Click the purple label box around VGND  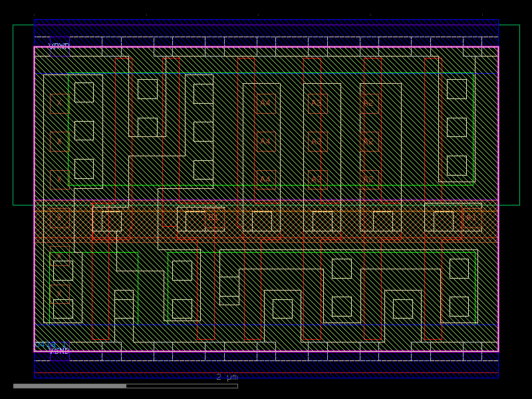point(60,354)
